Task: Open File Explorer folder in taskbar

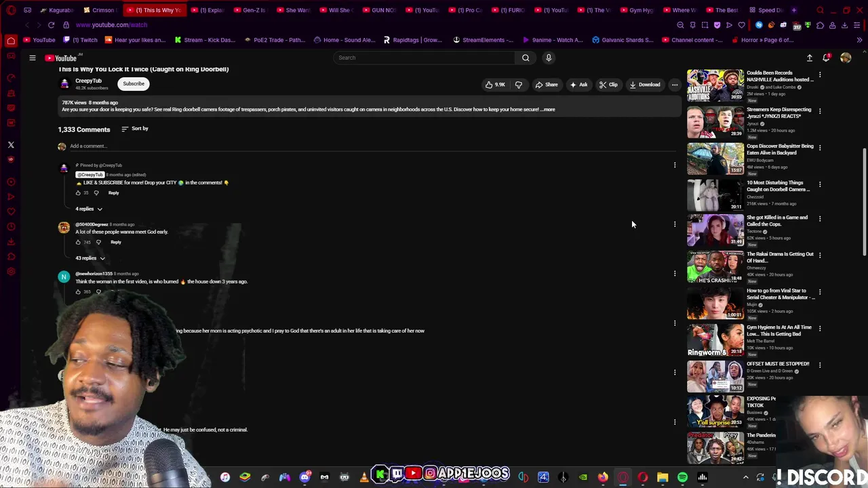Action: tap(663, 477)
